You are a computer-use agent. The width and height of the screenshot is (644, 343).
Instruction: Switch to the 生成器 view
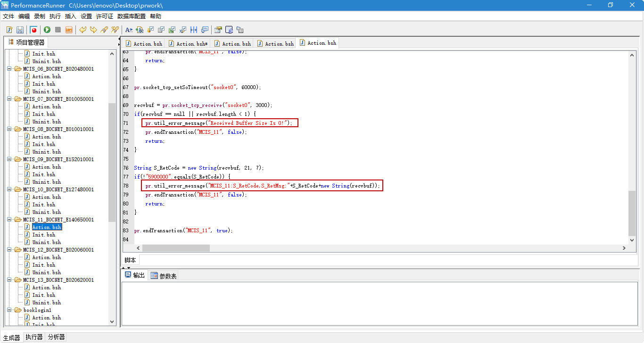(x=12, y=337)
